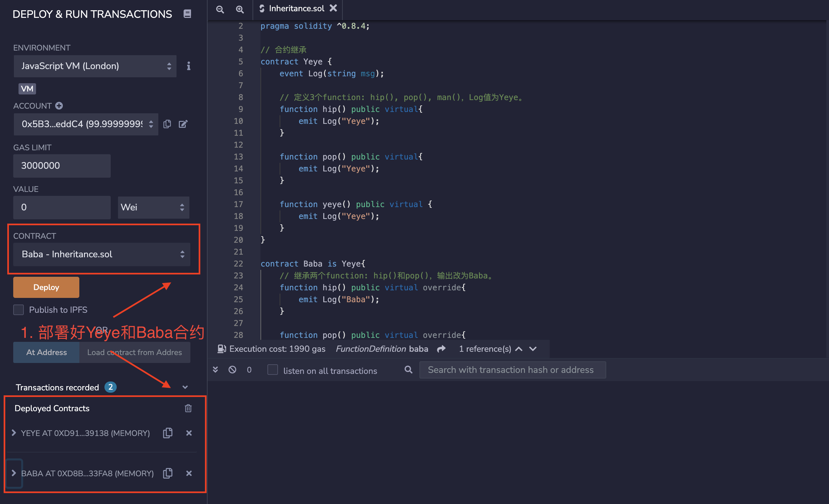The image size is (829, 504).
Task: Select the Inheritance.sol editor tab
Action: point(296,8)
